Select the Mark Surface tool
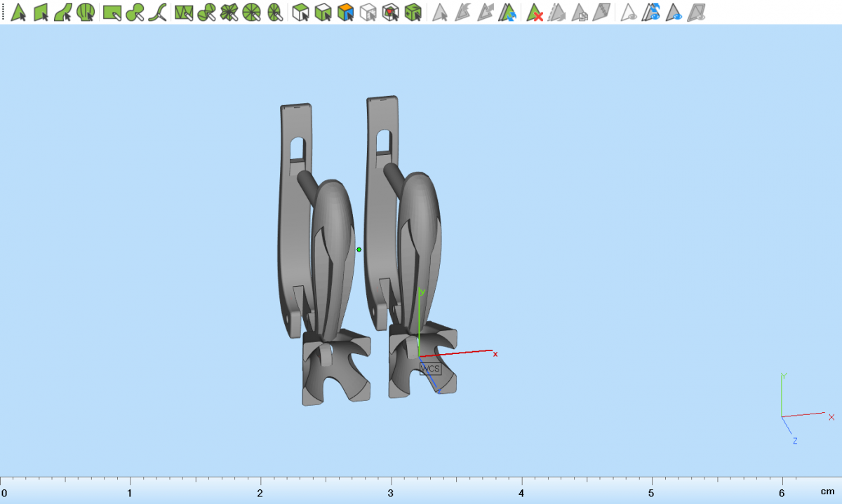The width and height of the screenshot is (842, 504). 63,12
